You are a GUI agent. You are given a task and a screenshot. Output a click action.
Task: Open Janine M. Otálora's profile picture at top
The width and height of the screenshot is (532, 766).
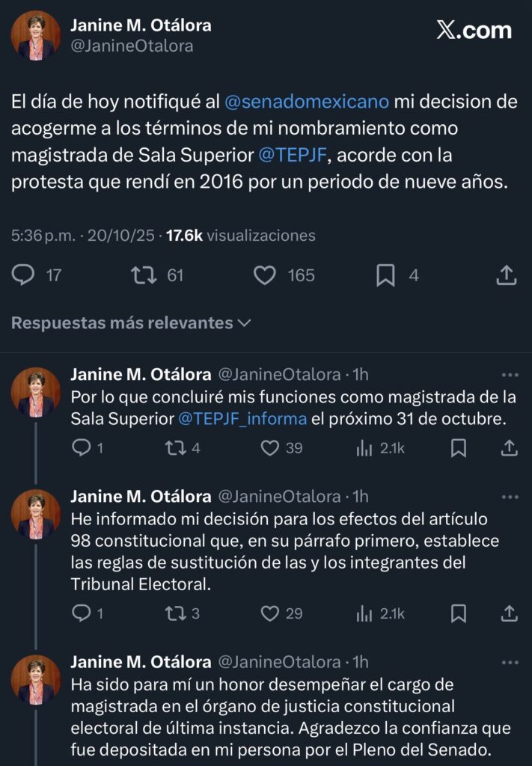click(35, 35)
